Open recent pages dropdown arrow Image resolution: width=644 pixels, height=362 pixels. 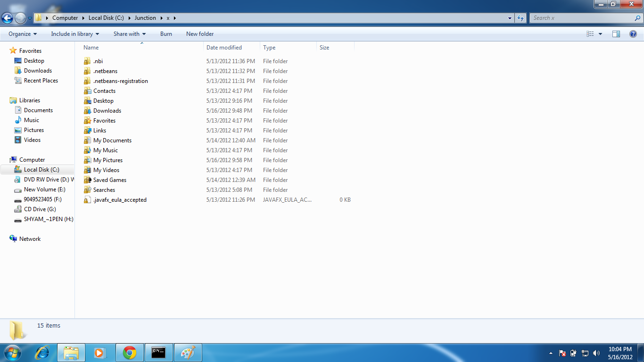pos(30,18)
